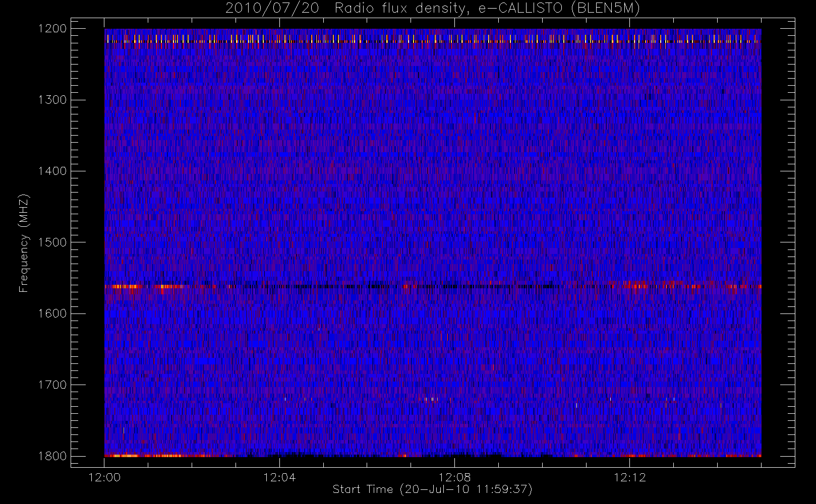Click the 12:04 time tick label
The height and width of the screenshot is (504, 816).
tap(279, 477)
